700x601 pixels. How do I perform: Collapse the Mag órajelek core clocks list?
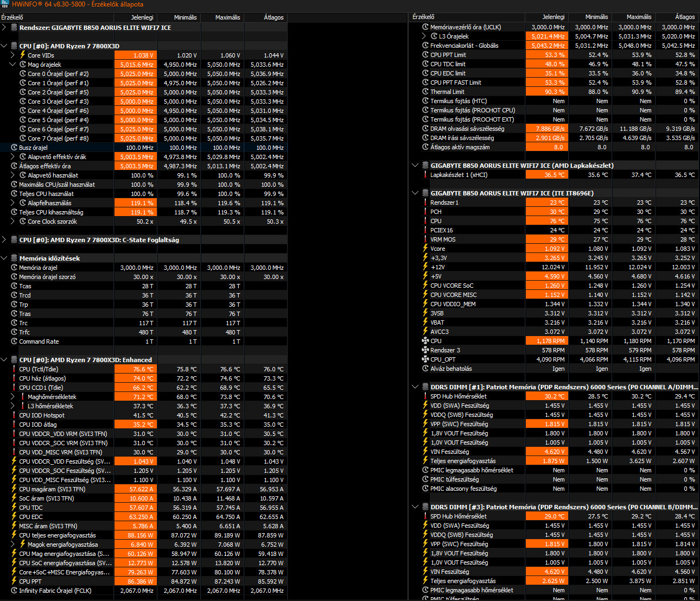13,64
